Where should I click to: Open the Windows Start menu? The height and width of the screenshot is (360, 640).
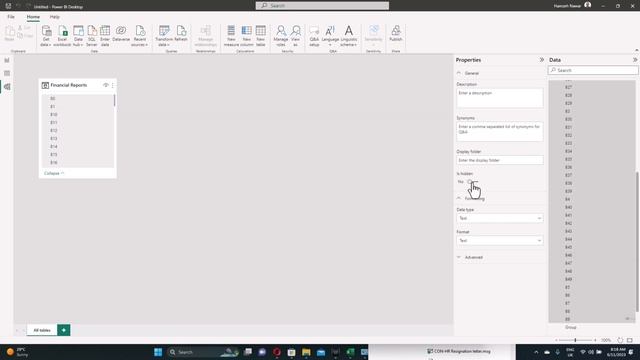(158, 352)
